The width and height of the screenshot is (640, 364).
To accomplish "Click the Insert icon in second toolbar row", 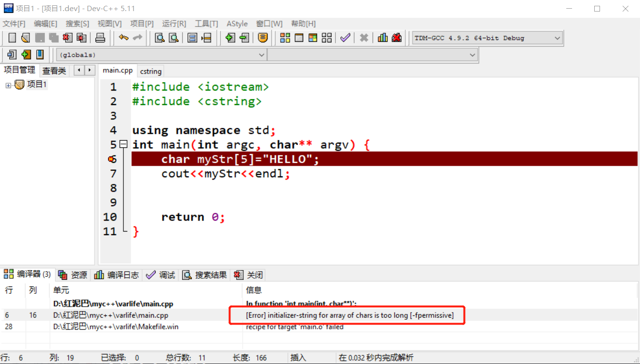I will click(12, 54).
